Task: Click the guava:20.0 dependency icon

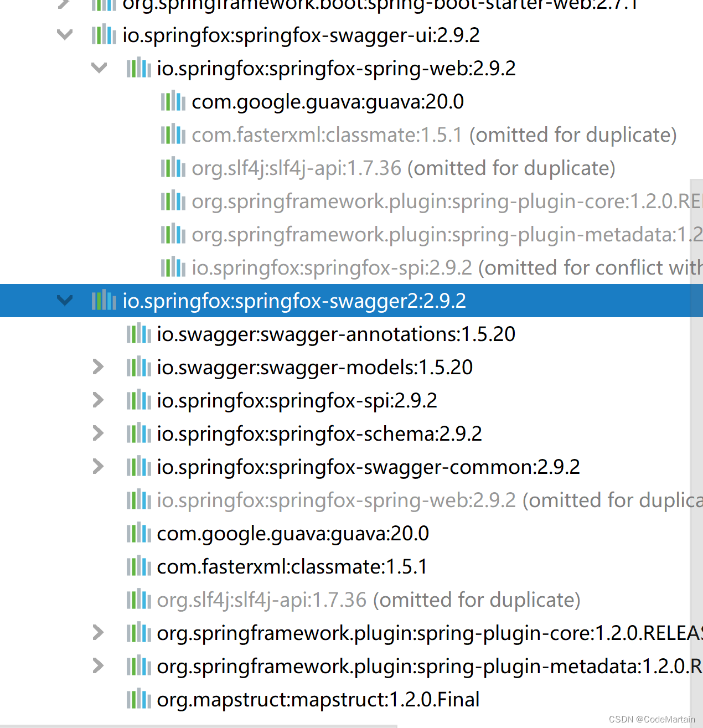Action: click(138, 533)
